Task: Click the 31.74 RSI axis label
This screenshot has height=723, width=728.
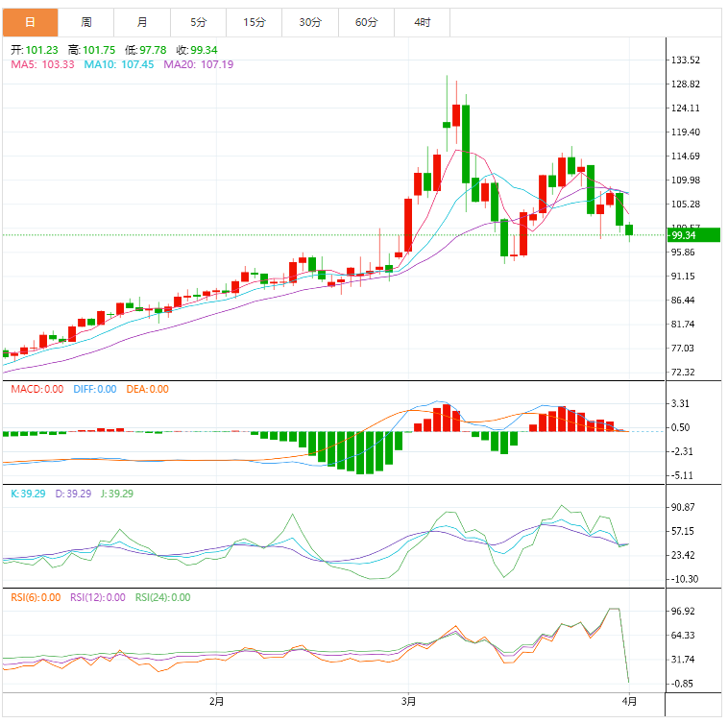Action: pyautogui.click(x=683, y=660)
